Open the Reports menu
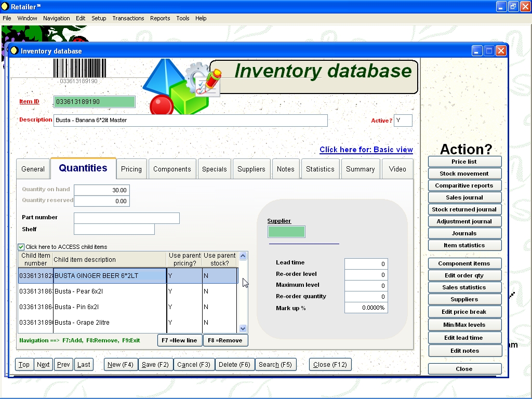The height and width of the screenshot is (399, 532). tap(160, 18)
